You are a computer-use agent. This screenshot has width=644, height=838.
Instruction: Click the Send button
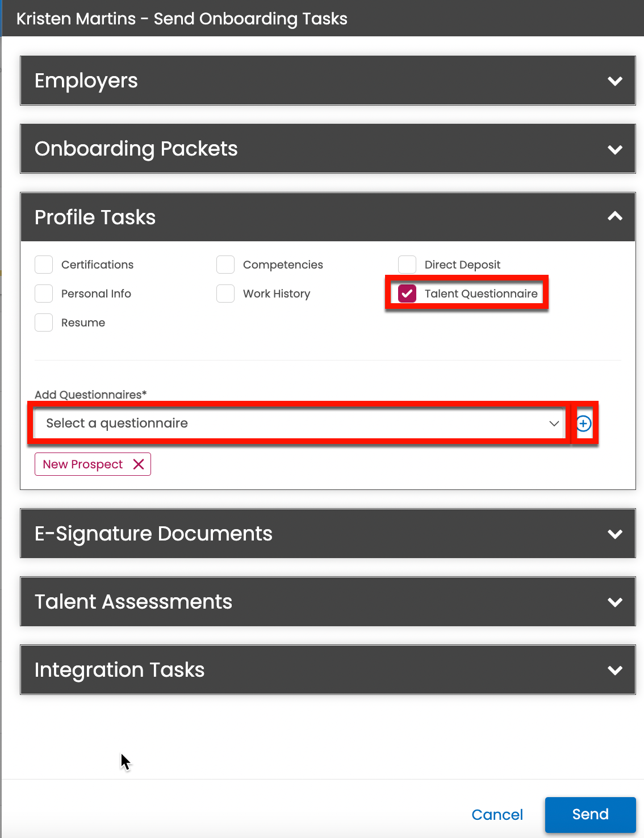590,815
